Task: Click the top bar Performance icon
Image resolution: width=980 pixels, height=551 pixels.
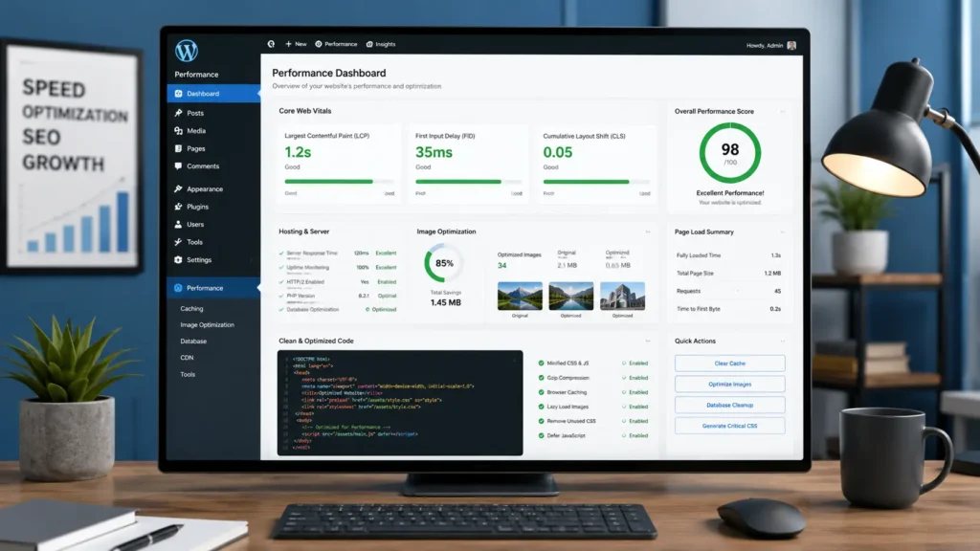Action: pos(318,44)
